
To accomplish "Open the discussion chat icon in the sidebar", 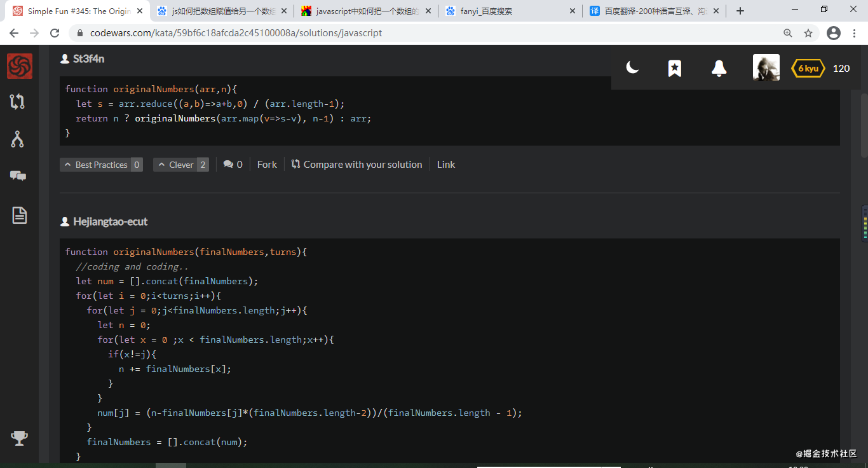I will click(x=18, y=176).
